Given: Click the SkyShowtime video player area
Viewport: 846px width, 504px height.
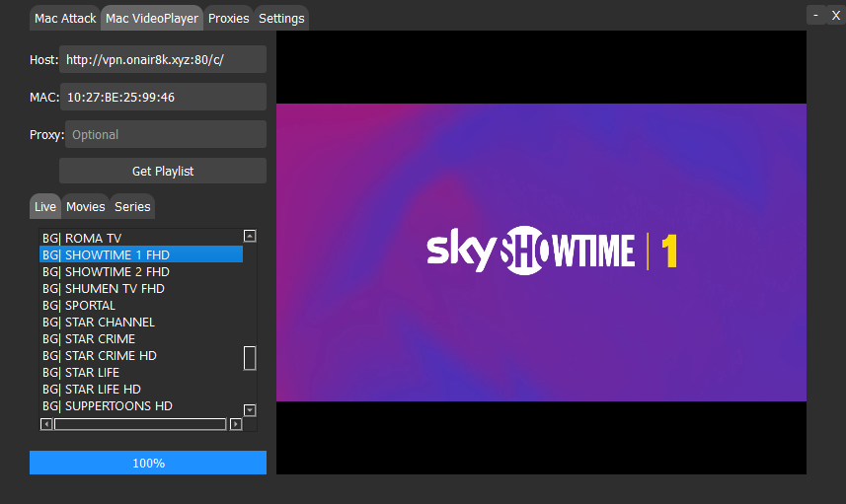Looking at the screenshot, I should point(541,252).
